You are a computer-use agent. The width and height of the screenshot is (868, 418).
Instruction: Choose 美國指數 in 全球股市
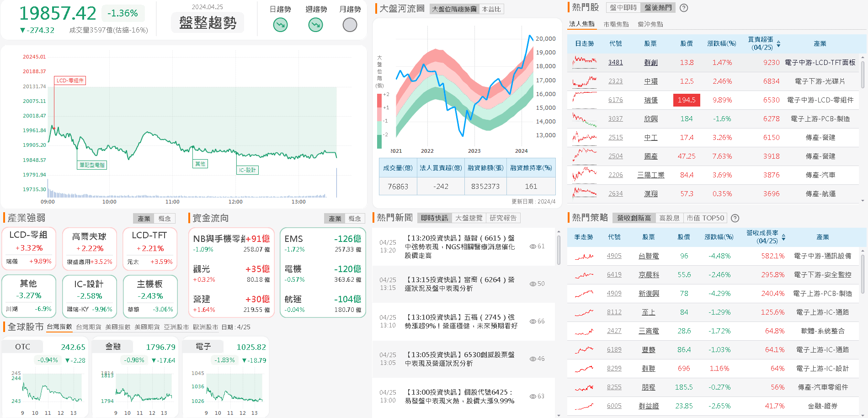pyautogui.click(x=118, y=327)
